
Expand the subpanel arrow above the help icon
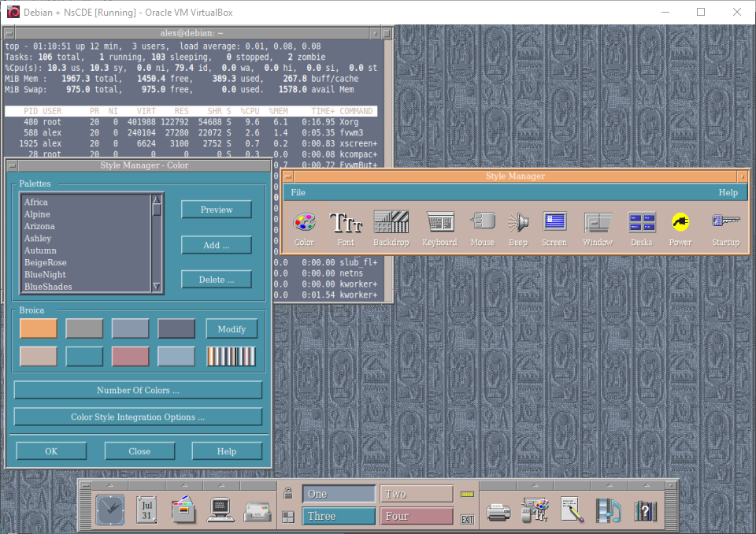click(x=645, y=485)
